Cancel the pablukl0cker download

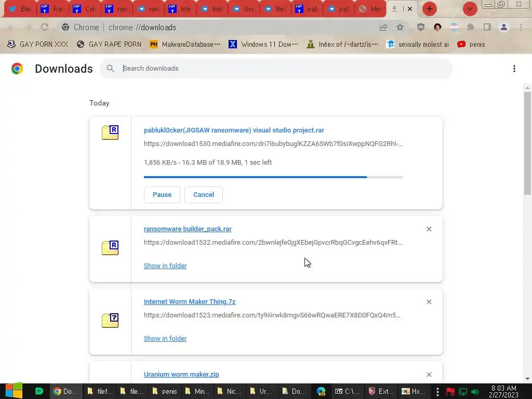click(x=204, y=195)
